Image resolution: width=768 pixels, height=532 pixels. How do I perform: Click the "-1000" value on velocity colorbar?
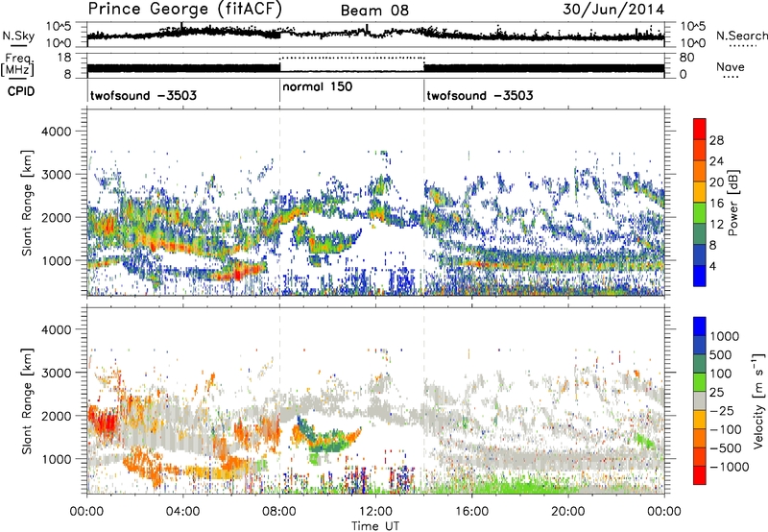(x=730, y=467)
